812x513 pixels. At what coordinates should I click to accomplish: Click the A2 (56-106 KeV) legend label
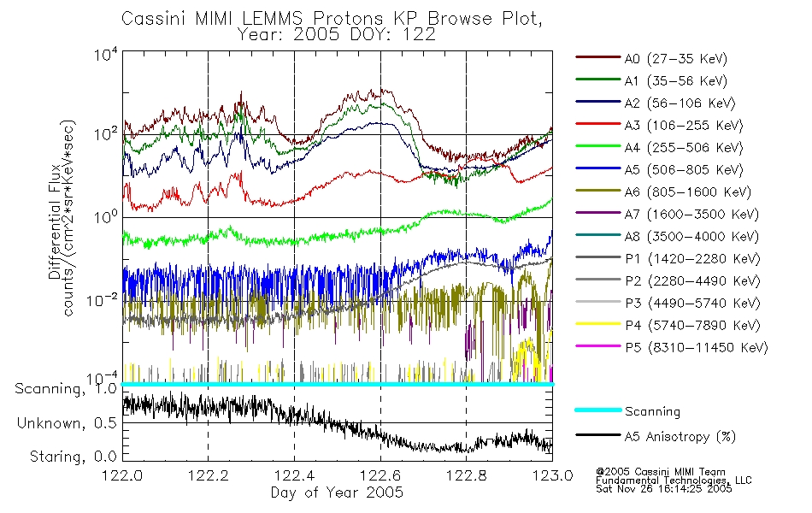(x=680, y=103)
